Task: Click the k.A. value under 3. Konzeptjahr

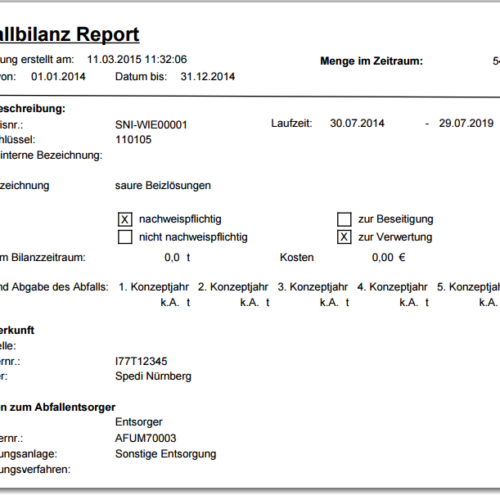Action: (329, 302)
